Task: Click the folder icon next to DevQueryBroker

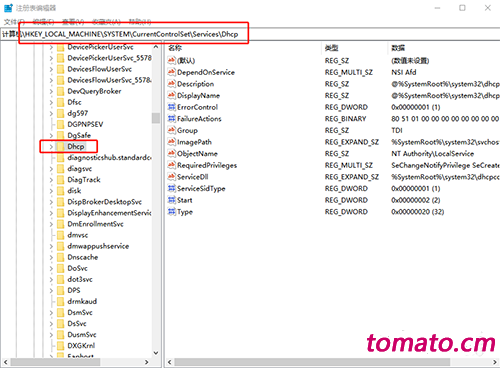Action: click(60, 91)
